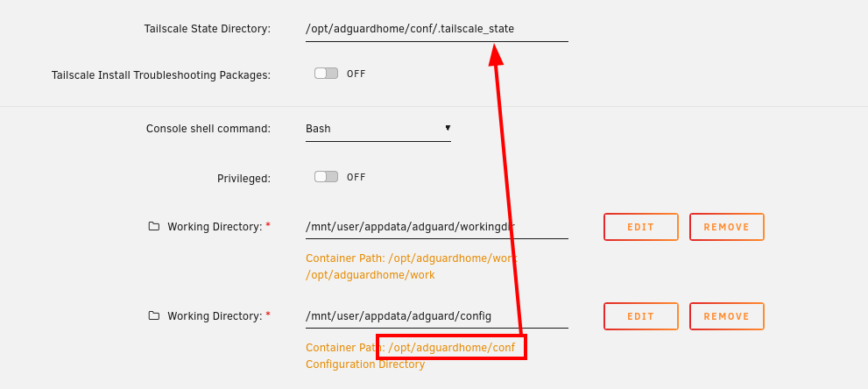Click the folder icon beside the config Working Directory
The image size is (868, 389).
tap(154, 315)
